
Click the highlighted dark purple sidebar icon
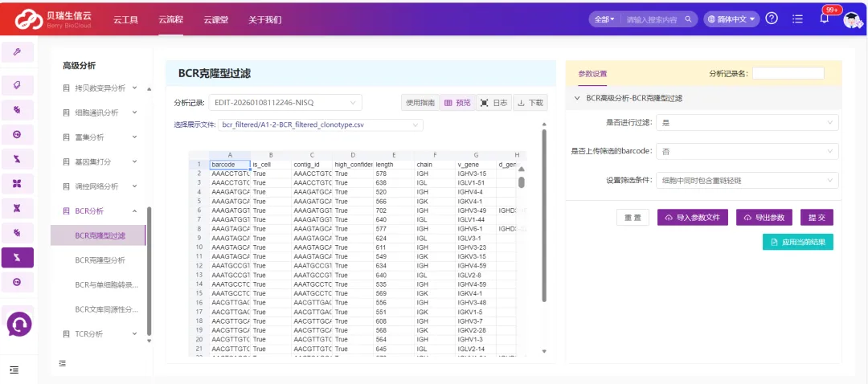tap(17, 257)
